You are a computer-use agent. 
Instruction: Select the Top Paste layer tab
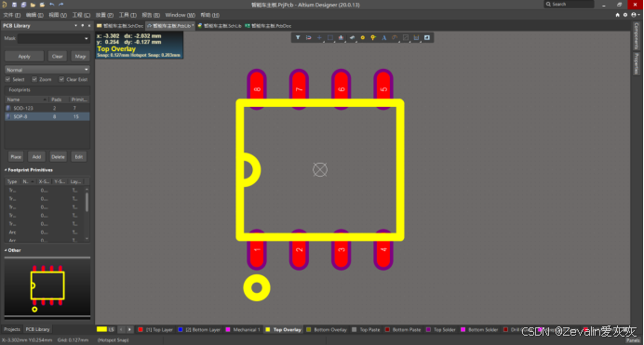click(x=367, y=329)
